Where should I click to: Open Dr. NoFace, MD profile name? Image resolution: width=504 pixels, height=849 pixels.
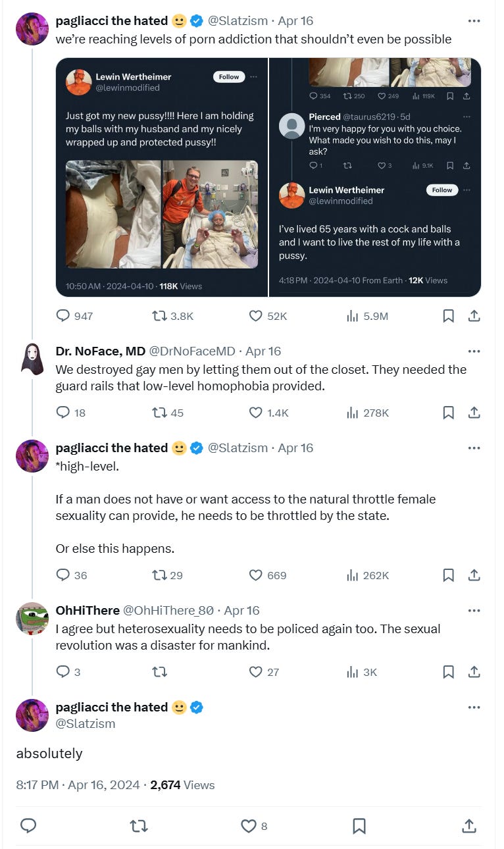coord(100,351)
